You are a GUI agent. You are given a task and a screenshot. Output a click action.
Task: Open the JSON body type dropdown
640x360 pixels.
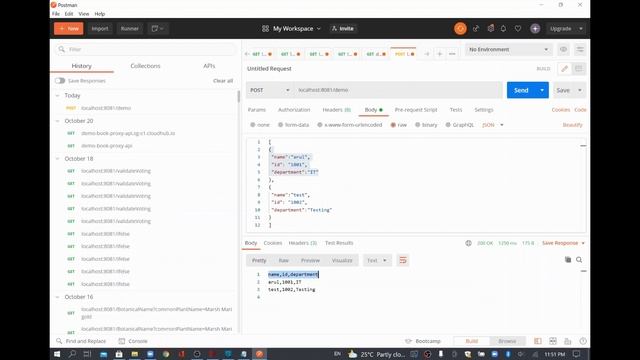pyautogui.click(x=493, y=125)
